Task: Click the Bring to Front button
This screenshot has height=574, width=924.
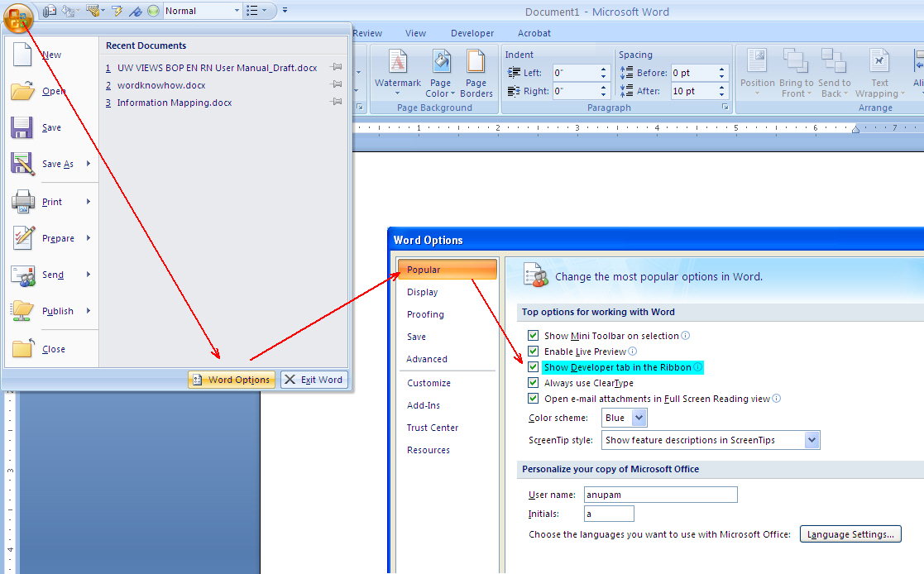Action: [796, 73]
